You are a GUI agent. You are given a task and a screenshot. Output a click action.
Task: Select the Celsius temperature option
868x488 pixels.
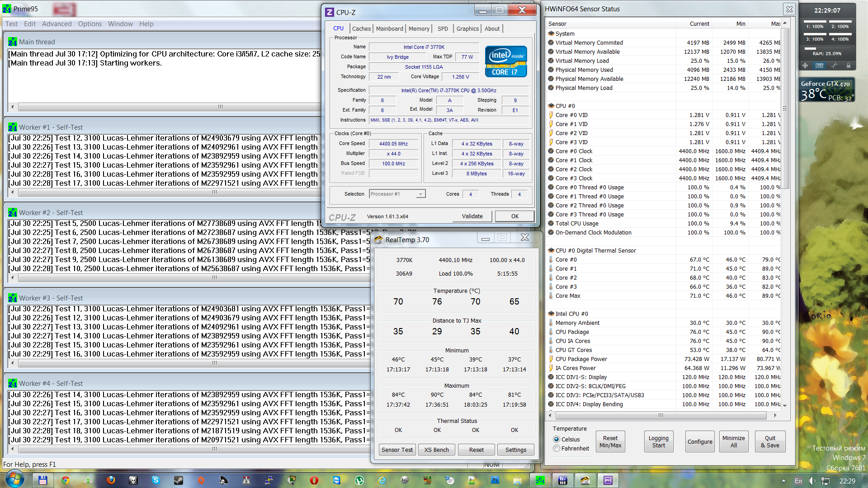[x=557, y=439]
